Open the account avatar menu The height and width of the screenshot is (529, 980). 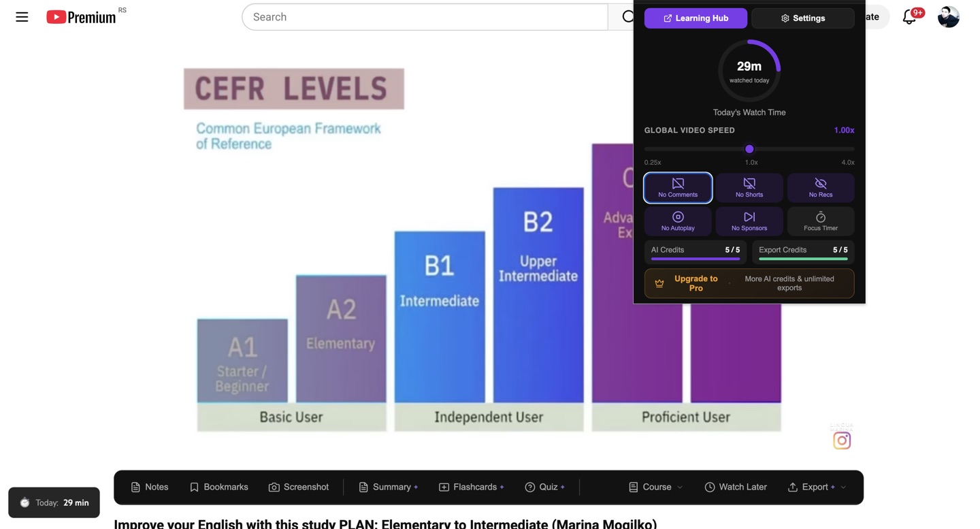(948, 17)
